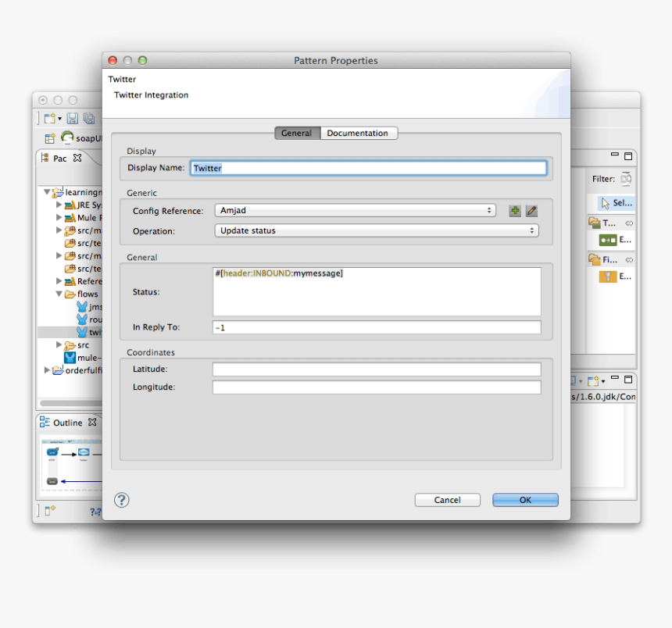This screenshot has height=628, width=672.
Task: Close the Package Explorer tab
Action: [x=77, y=158]
